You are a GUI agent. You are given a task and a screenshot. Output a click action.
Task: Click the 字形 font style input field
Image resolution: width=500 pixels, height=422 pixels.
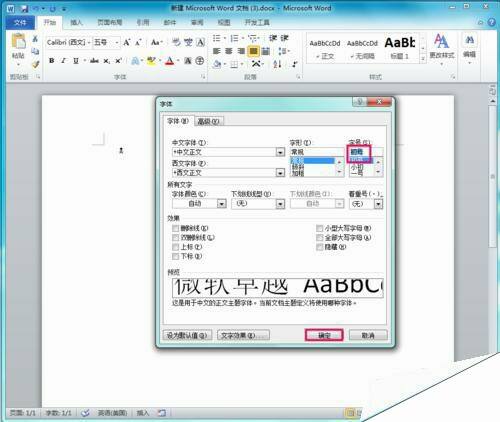pos(316,152)
